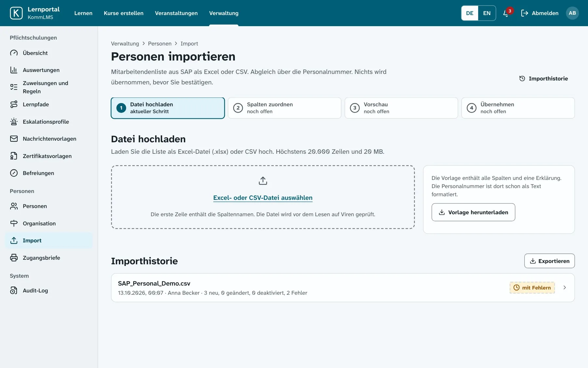Click Excel- oder CSV-Datei auswählen link
The image size is (588, 368).
click(x=263, y=198)
